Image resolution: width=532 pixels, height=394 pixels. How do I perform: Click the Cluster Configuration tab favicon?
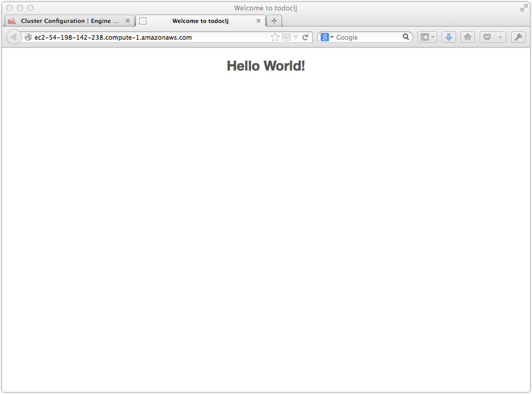coord(12,20)
